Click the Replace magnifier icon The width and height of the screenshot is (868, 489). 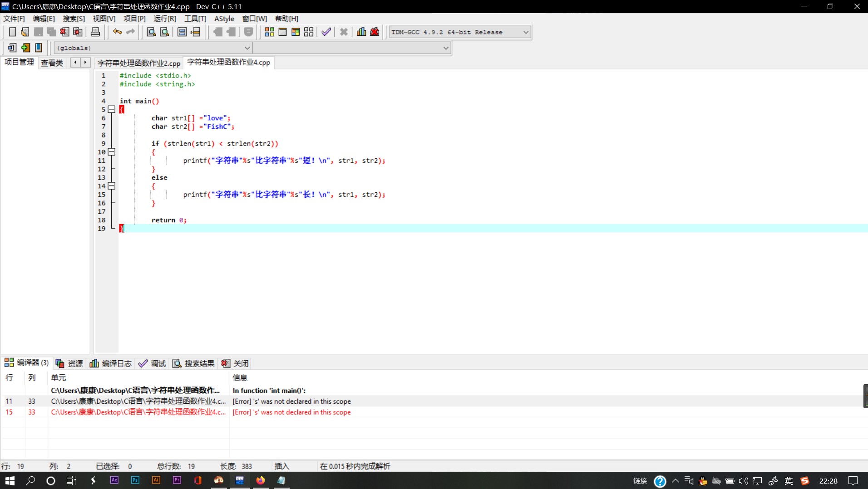click(164, 32)
